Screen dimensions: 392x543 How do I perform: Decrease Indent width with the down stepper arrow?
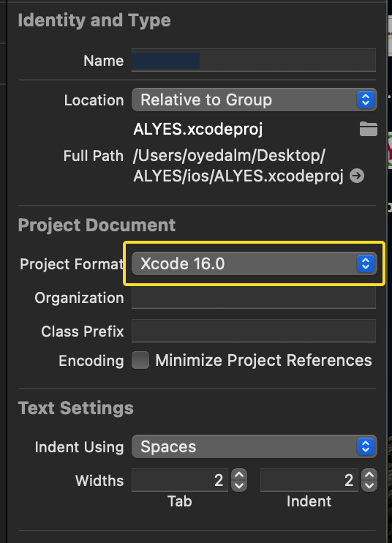click(x=369, y=486)
